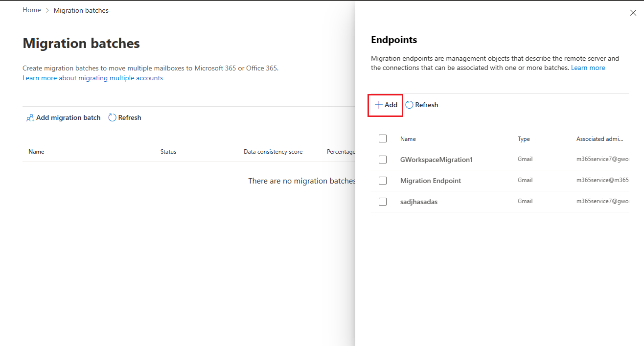Sort endpoints by the Name column

408,138
